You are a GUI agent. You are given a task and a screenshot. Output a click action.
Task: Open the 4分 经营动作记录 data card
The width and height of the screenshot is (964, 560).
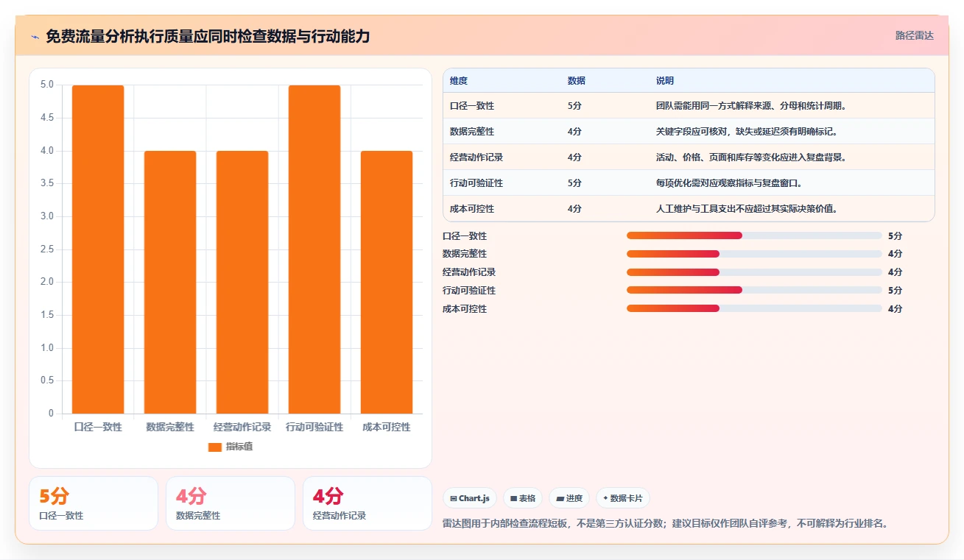(x=367, y=503)
